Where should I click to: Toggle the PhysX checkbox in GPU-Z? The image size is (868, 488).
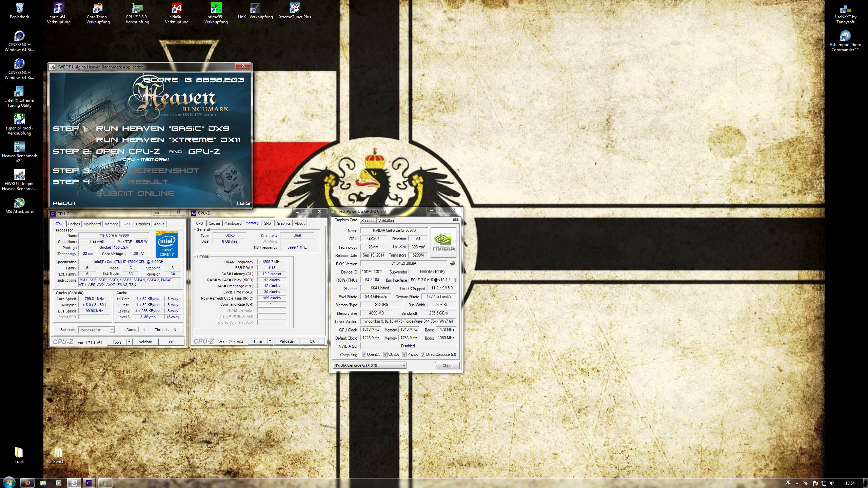pyautogui.click(x=404, y=354)
